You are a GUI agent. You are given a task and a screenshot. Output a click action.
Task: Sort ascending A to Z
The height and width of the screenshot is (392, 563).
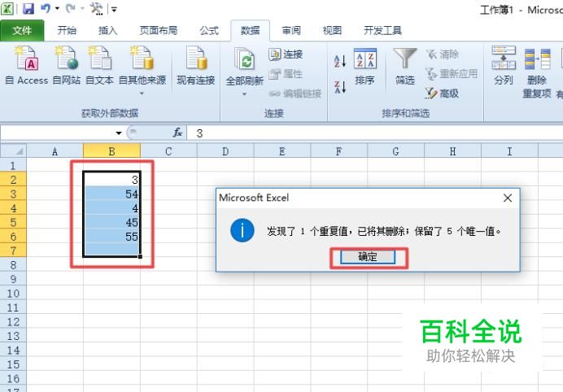(339, 61)
